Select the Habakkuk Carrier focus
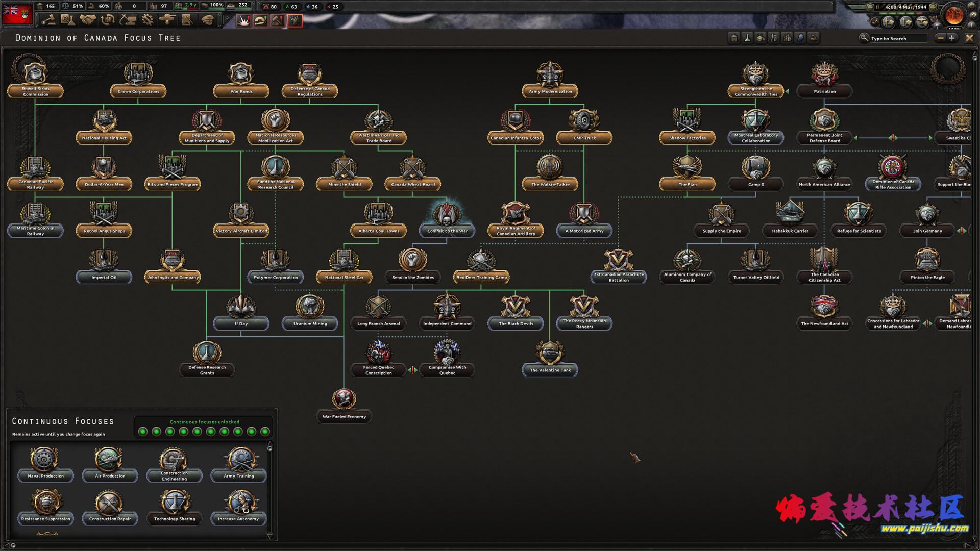The width and height of the screenshot is (980, 551). point(790,220)
